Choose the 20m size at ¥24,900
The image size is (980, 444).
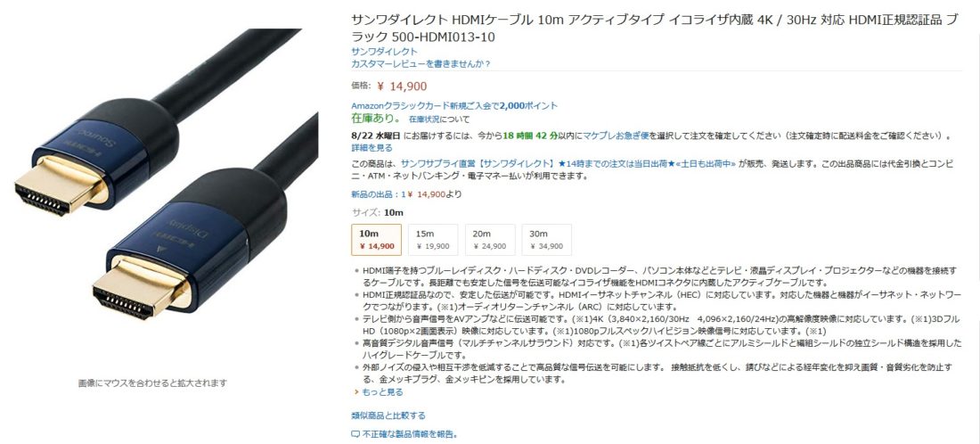490,240
